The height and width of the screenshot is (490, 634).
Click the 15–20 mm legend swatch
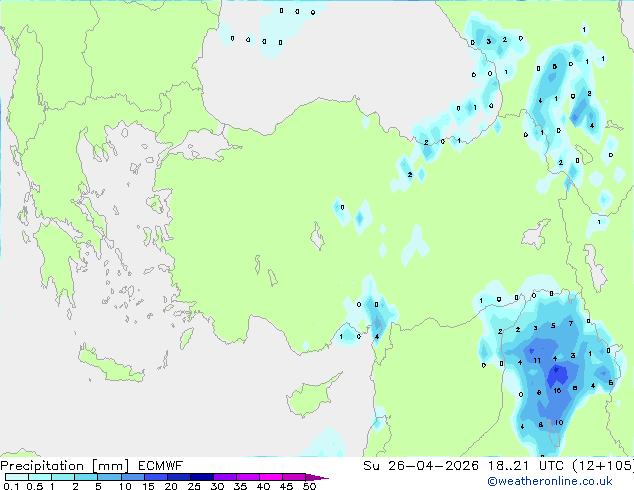point(156,477)
